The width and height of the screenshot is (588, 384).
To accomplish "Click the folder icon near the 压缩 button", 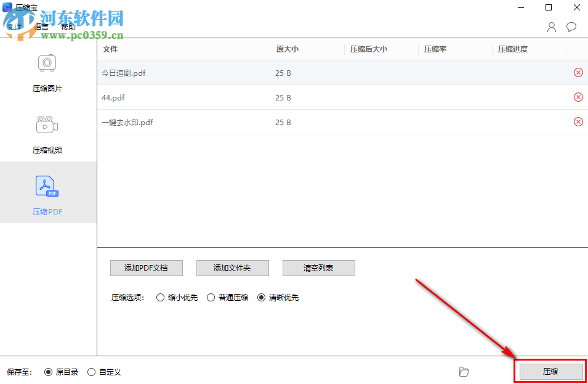I will click(x=464, y=372).
